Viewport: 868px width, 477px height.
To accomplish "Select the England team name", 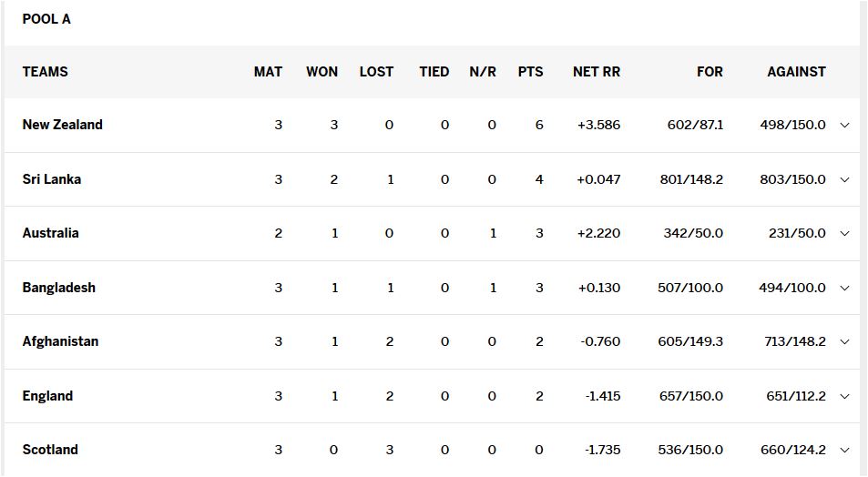I will (47, 396).
